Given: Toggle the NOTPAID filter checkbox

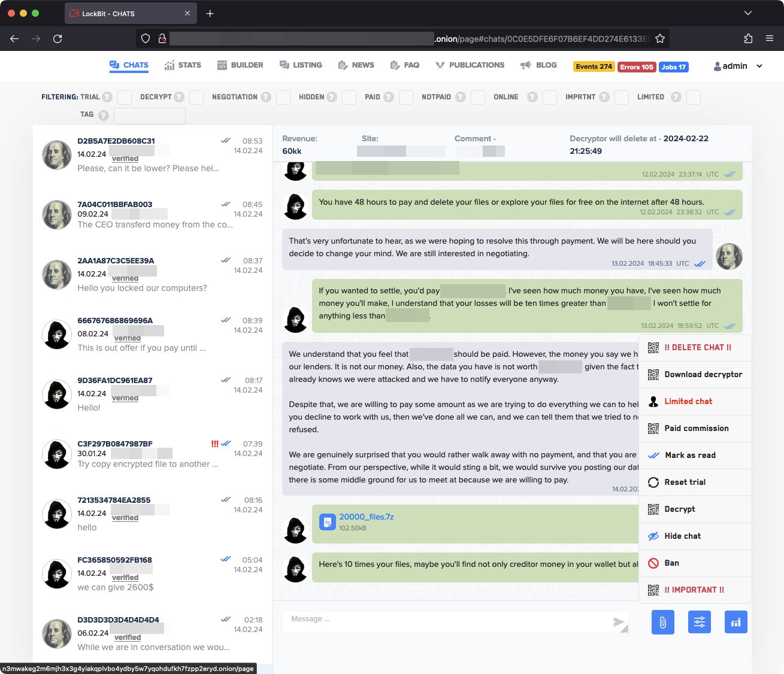Looking at the screenshot, I should tap(478, 97).
